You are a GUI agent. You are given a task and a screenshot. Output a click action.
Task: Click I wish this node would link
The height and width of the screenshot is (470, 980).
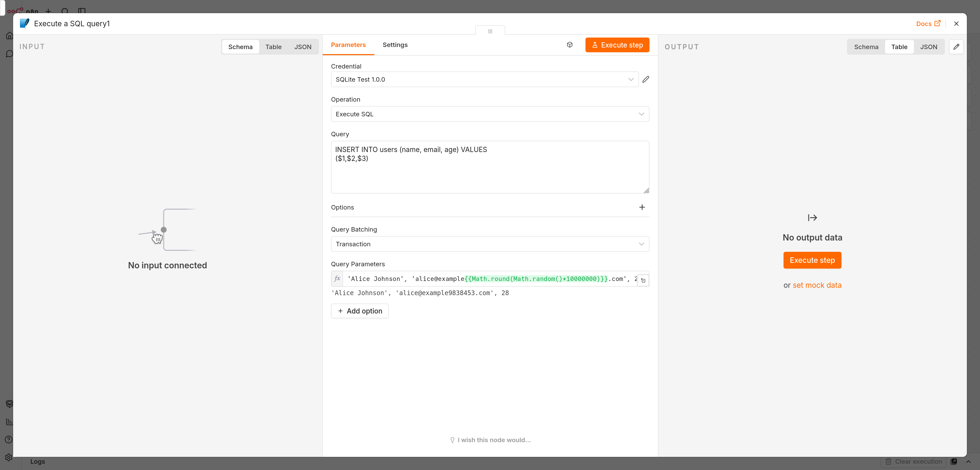[490, 440]
